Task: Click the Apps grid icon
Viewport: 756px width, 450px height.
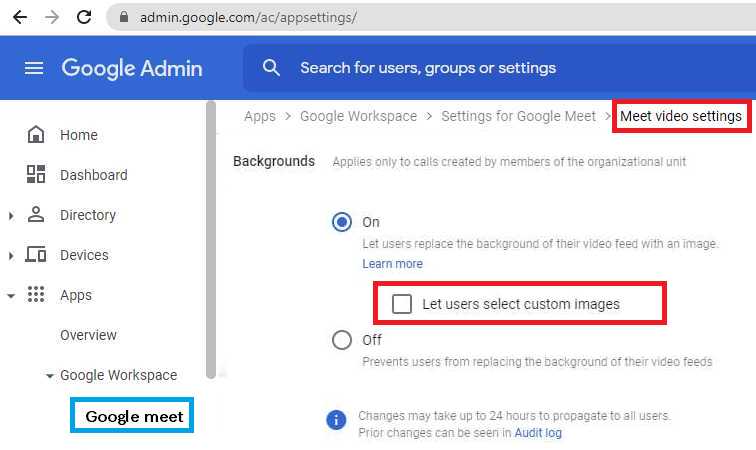Action: coord(36,295)
